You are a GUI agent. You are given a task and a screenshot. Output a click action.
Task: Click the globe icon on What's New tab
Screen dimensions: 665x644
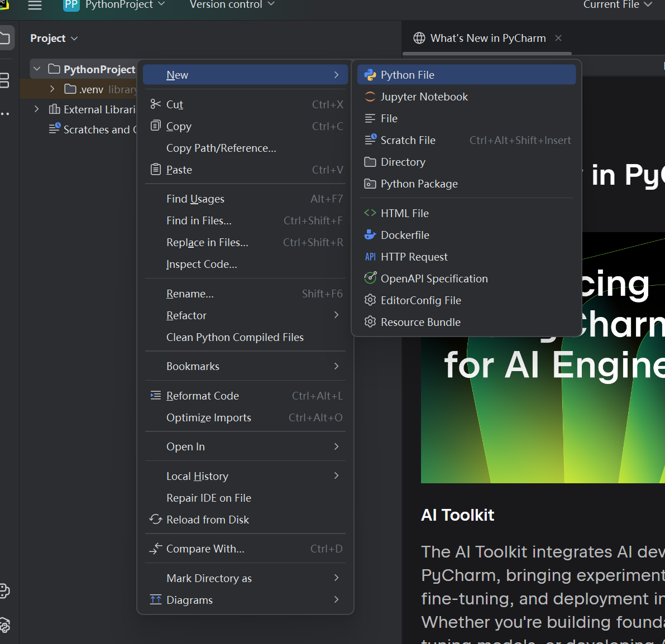(419, 38)
